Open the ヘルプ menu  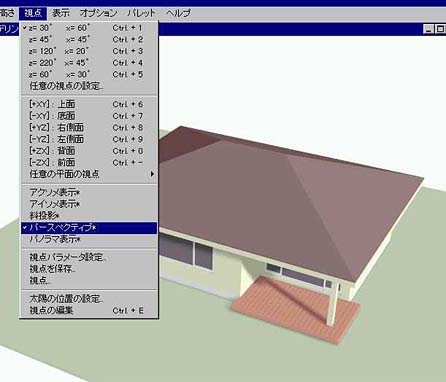click(178, 13)
